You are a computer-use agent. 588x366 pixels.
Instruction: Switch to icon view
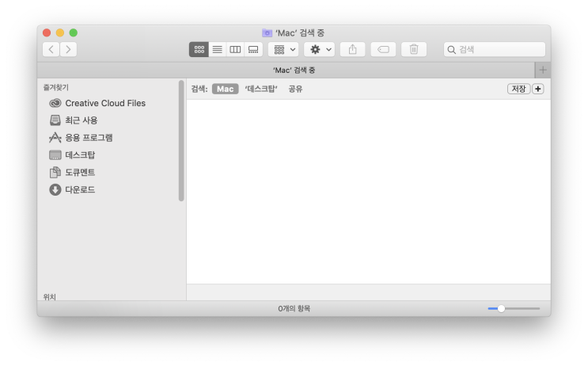[x=199, y=49]
